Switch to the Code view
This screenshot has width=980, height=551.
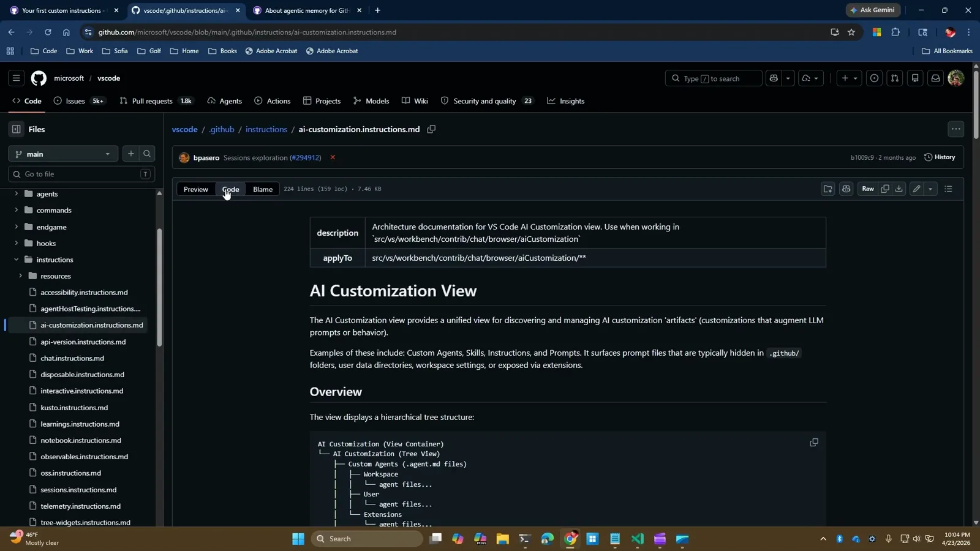coord(231,189)
